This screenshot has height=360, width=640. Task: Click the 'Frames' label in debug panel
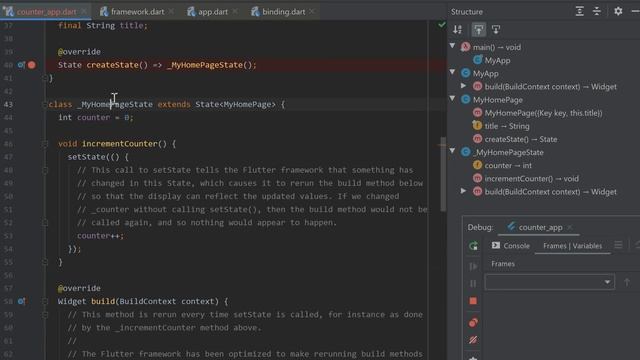pos(503,264)
